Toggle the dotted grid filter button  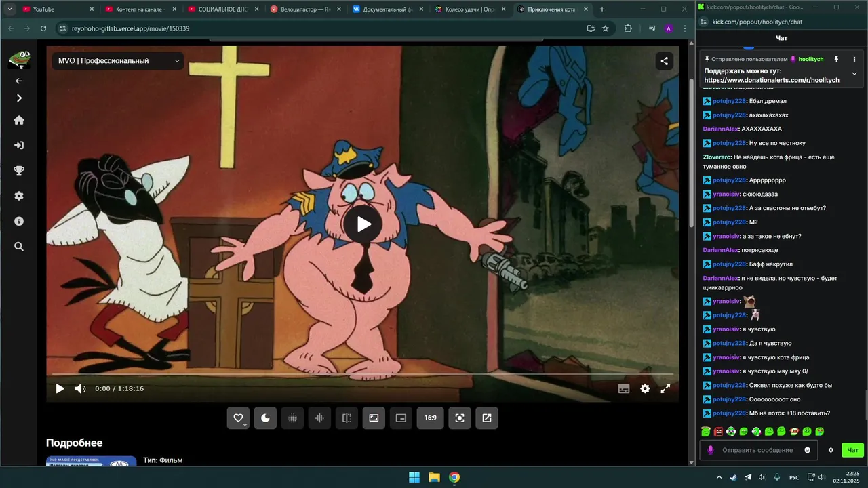pyautogui.click(x=292, y=418)
